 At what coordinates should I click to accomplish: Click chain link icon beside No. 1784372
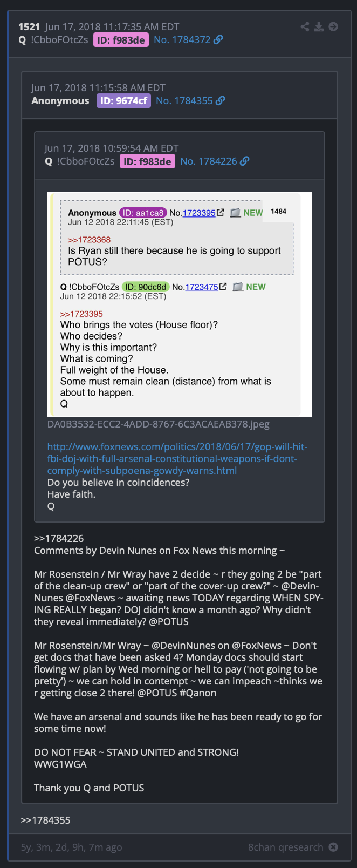218,39
